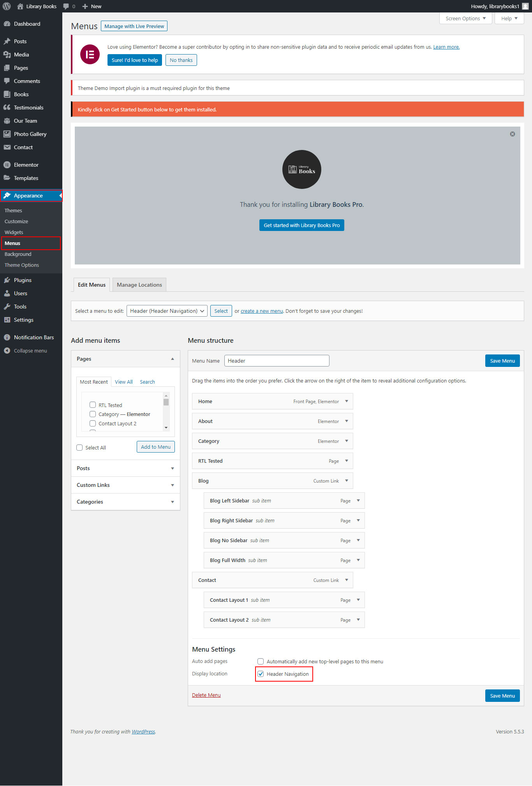Open the Library Books home icon

tap(20, 6)
